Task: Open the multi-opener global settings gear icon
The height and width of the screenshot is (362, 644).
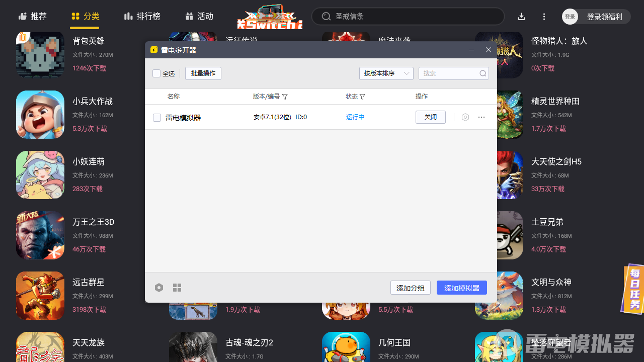Action: (x=159, y=287)
